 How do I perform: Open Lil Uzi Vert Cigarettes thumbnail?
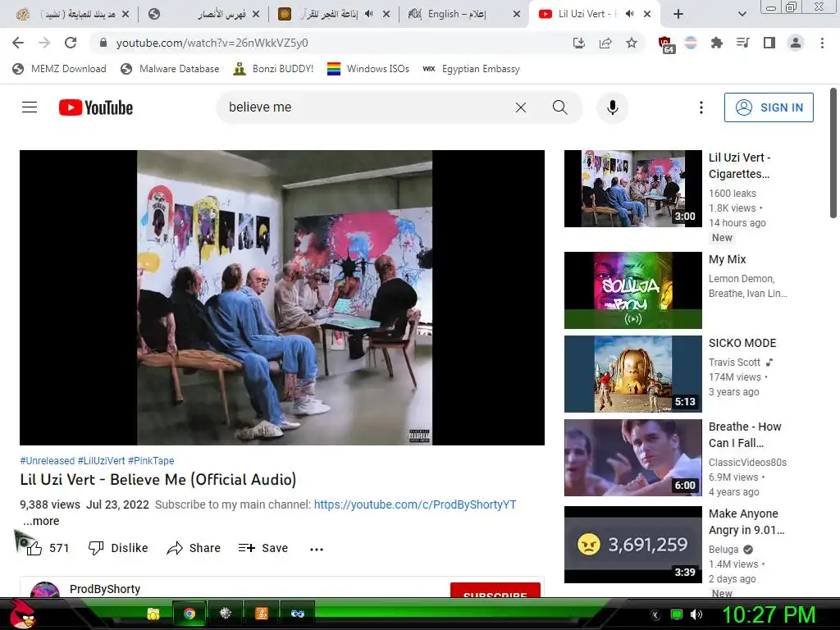click(x=632, y=189)
